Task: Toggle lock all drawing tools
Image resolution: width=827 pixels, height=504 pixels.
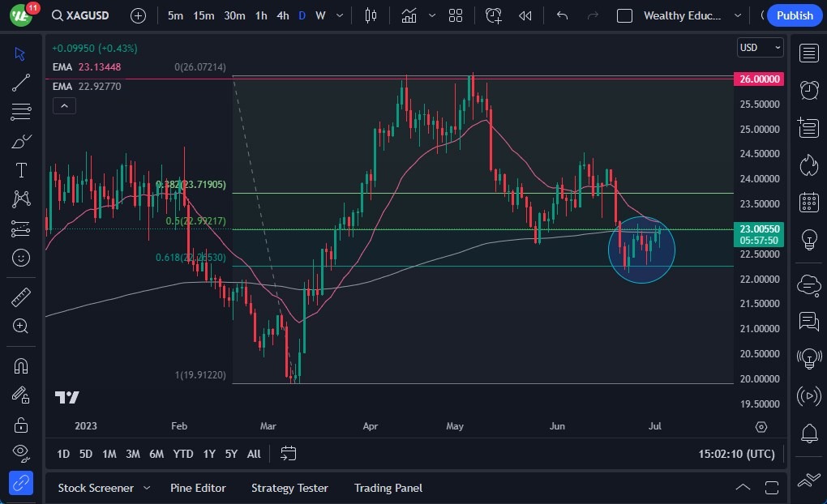Action: [21, 424]
